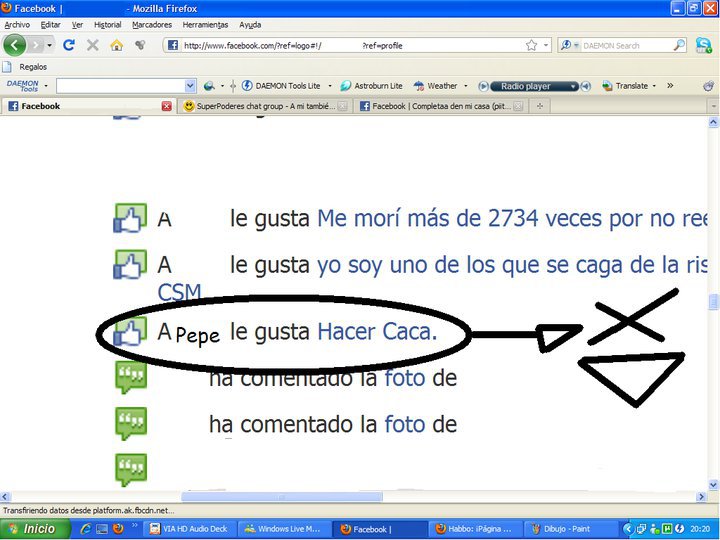Click the horizontal scrollbar thumb
This screenshot has height=540, width=720.
[x=282, y=497]
